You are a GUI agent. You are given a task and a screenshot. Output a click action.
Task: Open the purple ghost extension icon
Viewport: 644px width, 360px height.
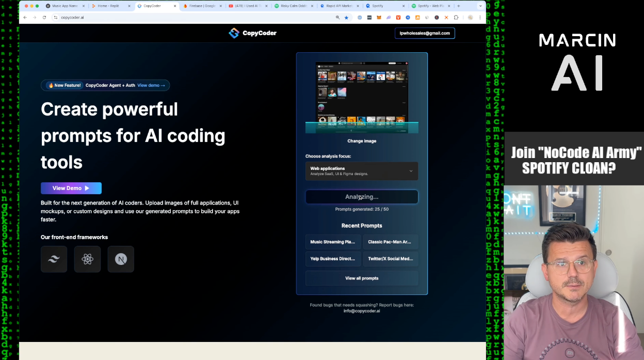[389, 17]
